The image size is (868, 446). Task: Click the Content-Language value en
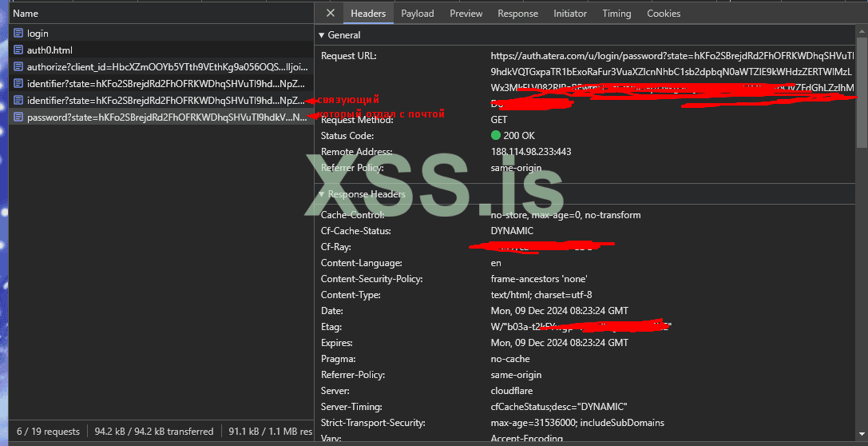click(x=496, y=263)
